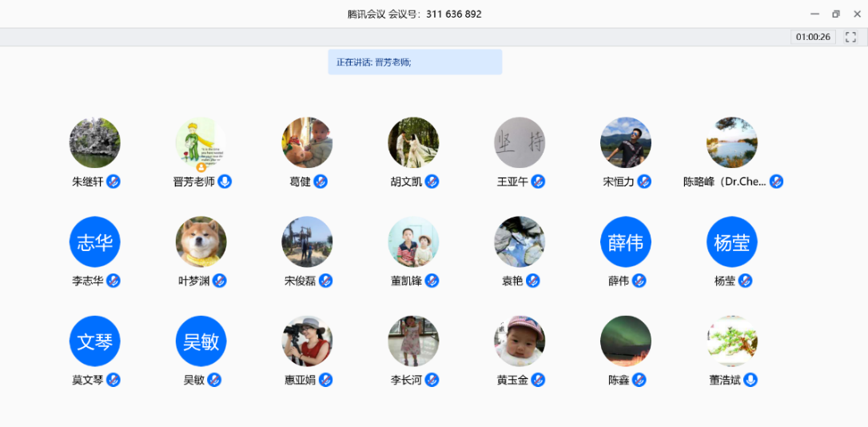Click the muted mic icon beside 朱继轩

tap(113, 182)
